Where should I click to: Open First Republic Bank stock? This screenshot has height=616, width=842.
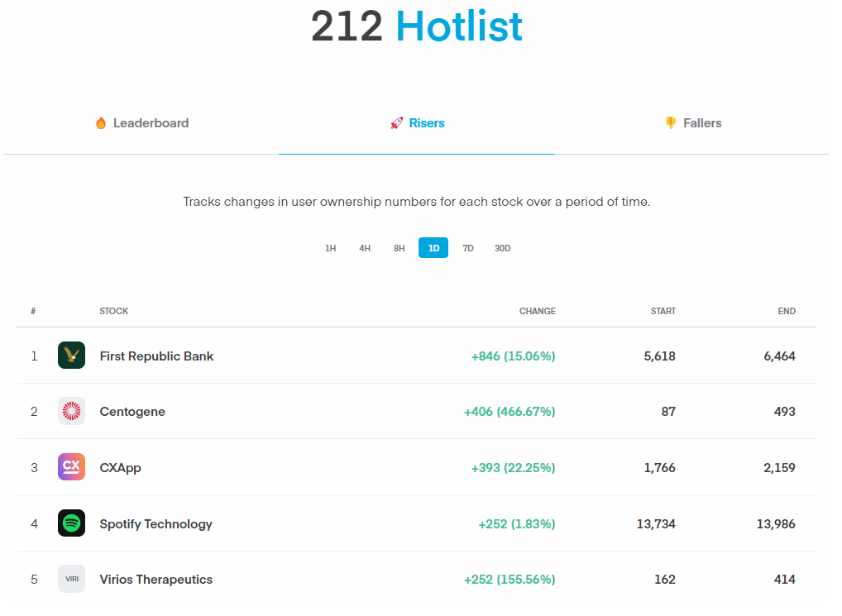(156, 356)
